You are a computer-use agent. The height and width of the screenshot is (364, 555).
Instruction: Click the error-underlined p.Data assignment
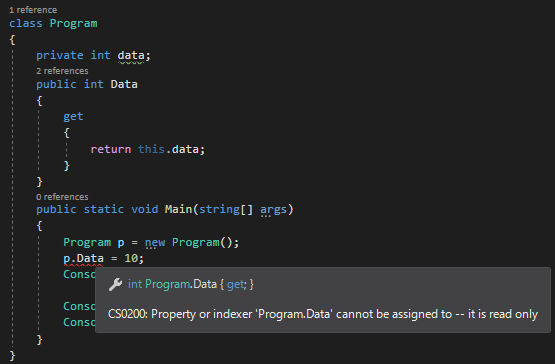pyautogui.click(x=84, y=258)
